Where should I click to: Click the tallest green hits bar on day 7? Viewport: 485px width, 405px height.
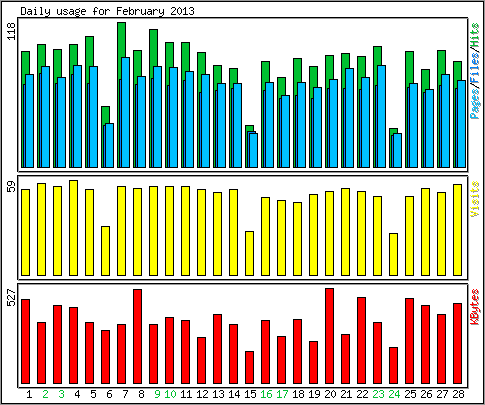(x=121, y=40)
